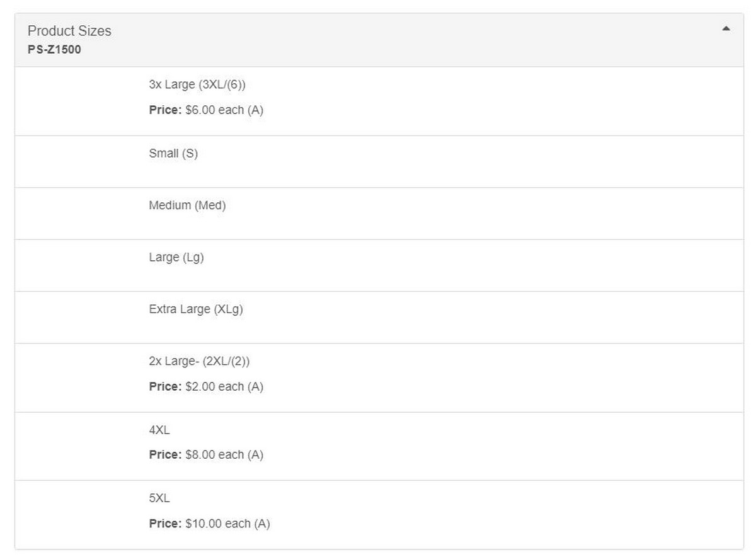
Task: Pick the 4XL size entry
Action: (x=159, y=430)
